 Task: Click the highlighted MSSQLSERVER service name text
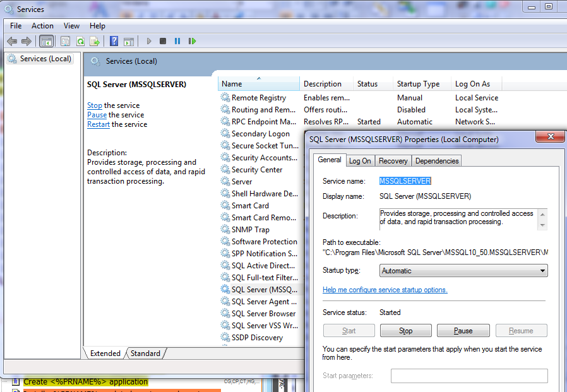tap(405, 181)
